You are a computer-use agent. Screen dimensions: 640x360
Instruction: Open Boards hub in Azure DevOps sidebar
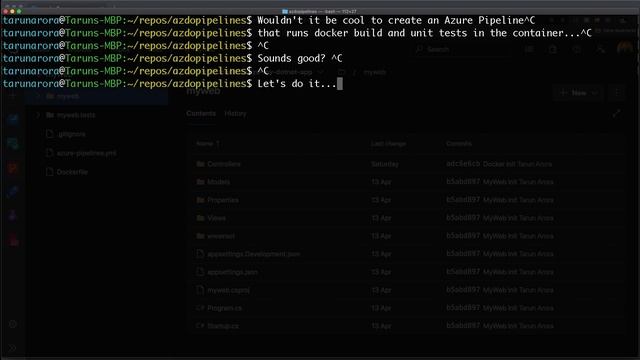[13, 144]
